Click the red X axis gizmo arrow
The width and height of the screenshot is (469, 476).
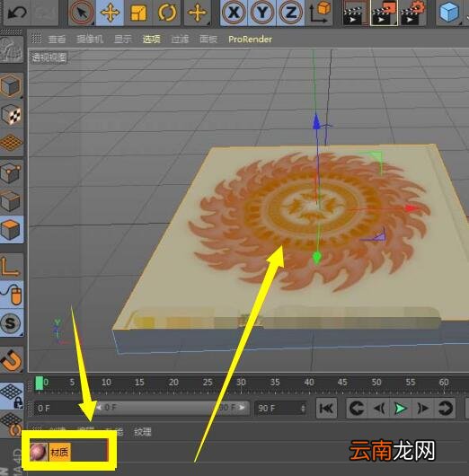[412, 208]
